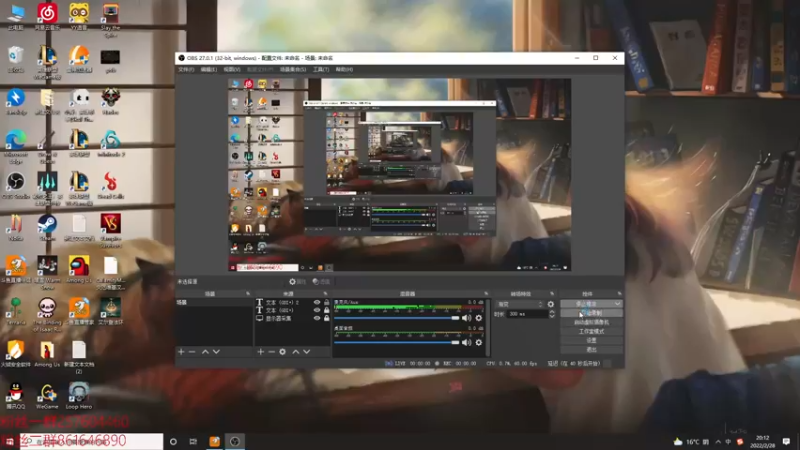Image resolution: width=800 pixels, height=450 pixels.
Task: Open OBS Studio desktop shortcut
Action: point(16,186)
